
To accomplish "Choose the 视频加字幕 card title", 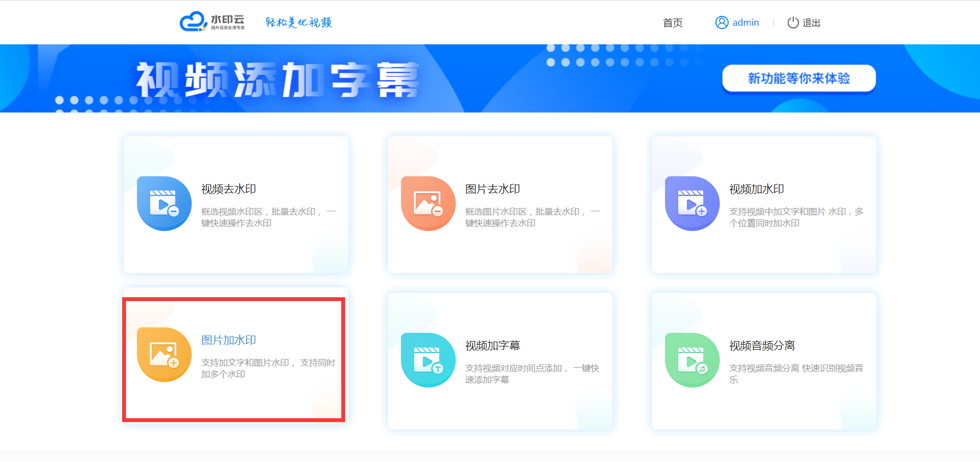I will coord(492,345).
